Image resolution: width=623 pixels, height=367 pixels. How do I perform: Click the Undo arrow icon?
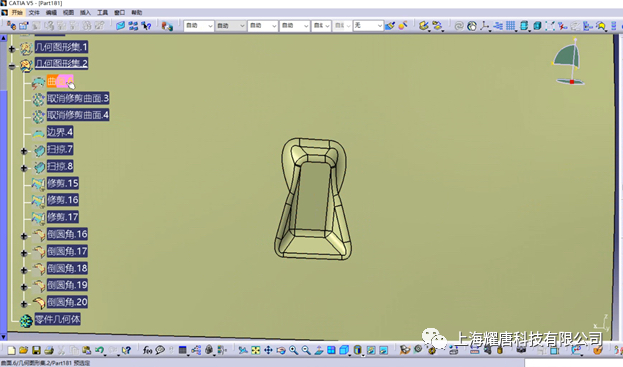coord(99,350)
